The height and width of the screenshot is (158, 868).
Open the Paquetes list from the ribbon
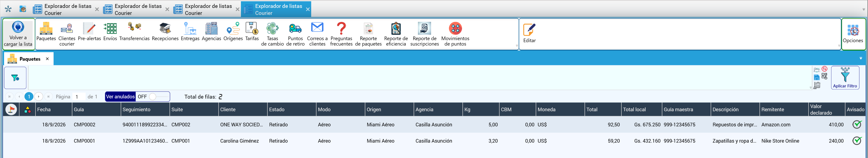coord(46,32)
